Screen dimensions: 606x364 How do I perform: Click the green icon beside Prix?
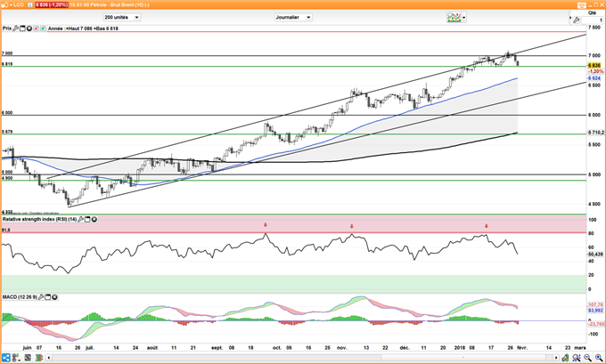tap(43, 28)
